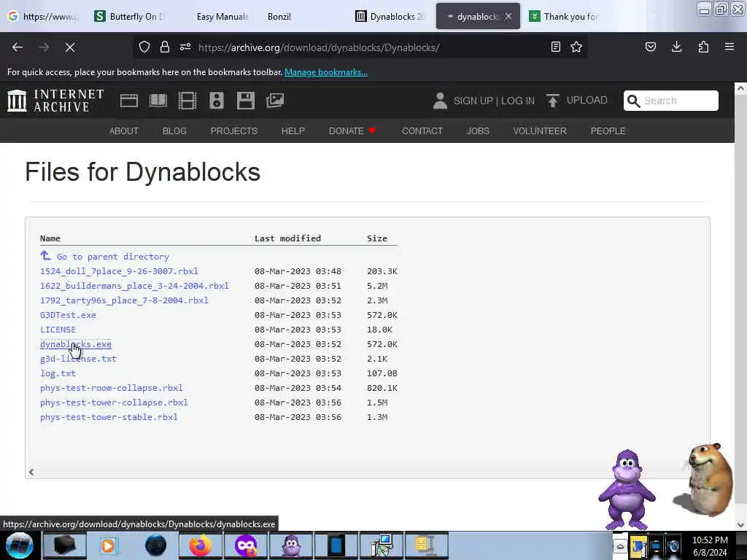Click the Manage bookmarks link
Viewport: 747px width, 560px height.
326,72
